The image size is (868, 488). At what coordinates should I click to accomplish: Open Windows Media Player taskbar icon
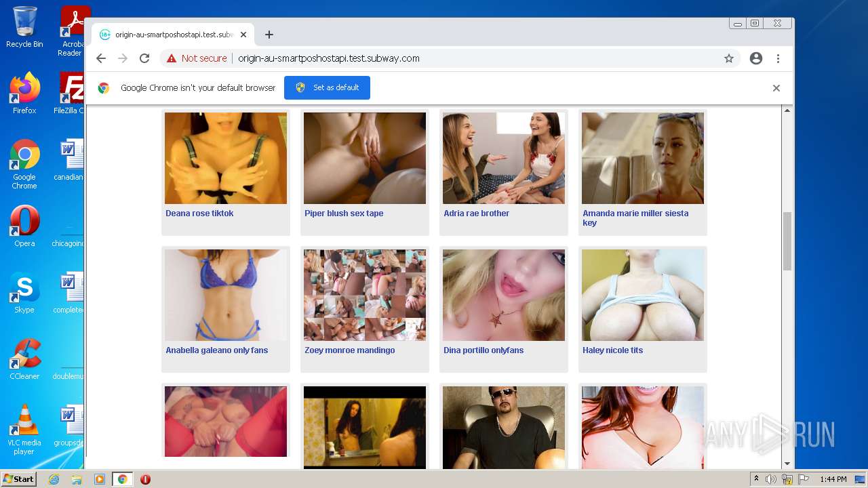coord(99,479)
